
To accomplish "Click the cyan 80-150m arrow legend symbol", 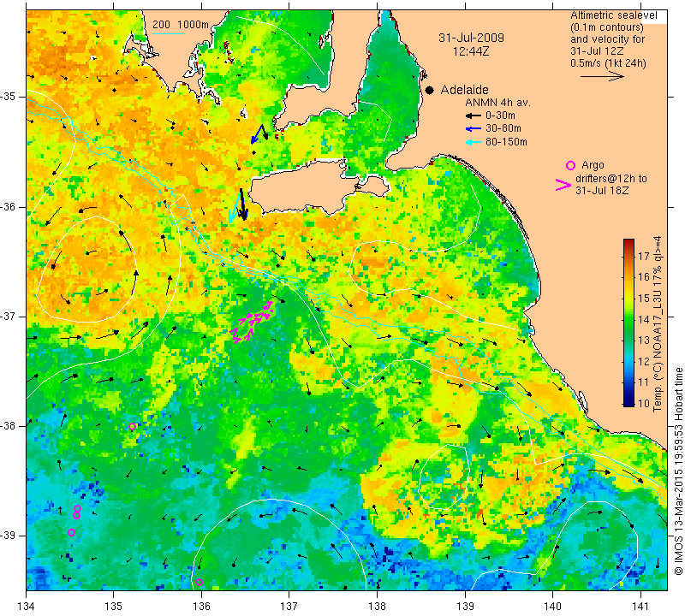I will (474, 142).
